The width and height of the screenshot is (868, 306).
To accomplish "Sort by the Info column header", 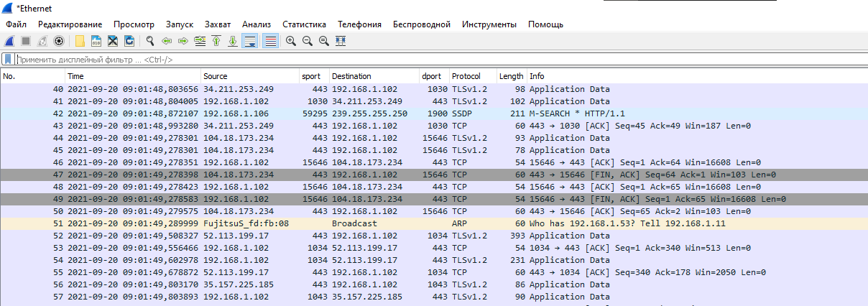I will tap(697, 76).
